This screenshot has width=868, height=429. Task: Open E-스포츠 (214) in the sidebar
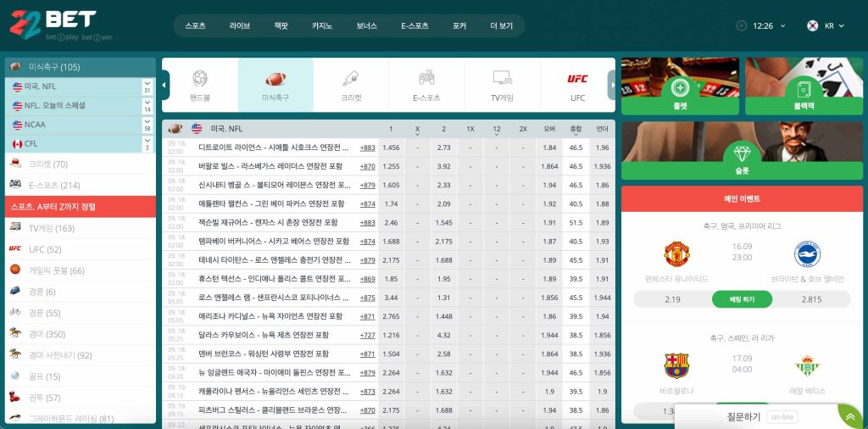pyautogui.click(x=81, y=185)
